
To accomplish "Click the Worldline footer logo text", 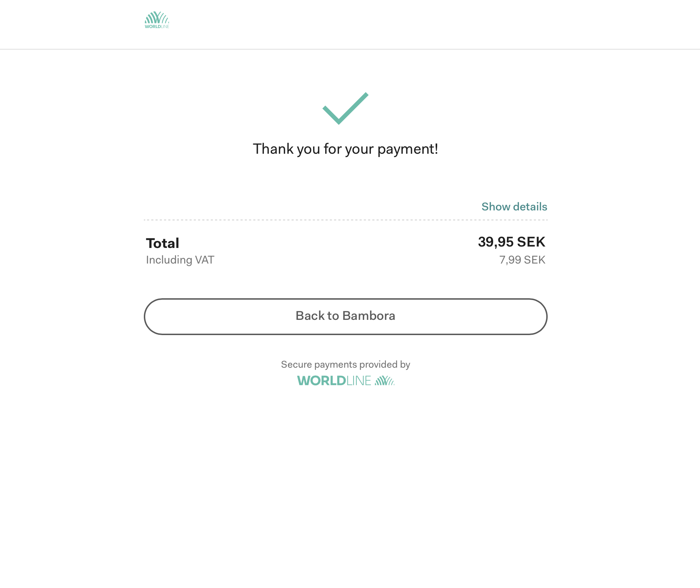I will tap(334, 381).
